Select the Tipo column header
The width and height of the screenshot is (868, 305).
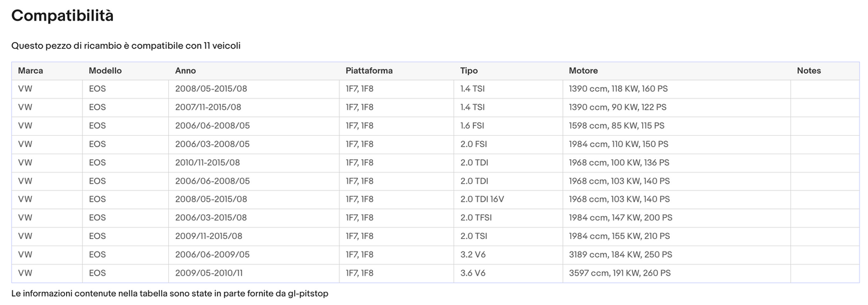click(469, 71)
